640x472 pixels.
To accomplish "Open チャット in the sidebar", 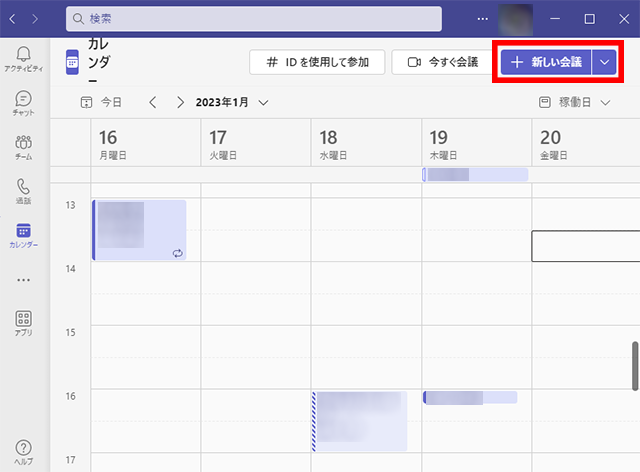I will tap(23, 102).
